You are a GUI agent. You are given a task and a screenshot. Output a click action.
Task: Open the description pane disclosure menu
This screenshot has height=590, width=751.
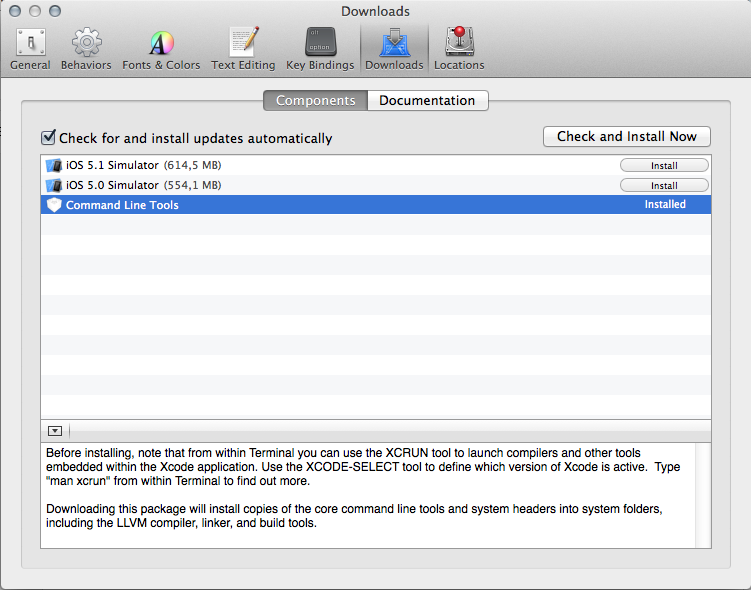click(55, 431)
